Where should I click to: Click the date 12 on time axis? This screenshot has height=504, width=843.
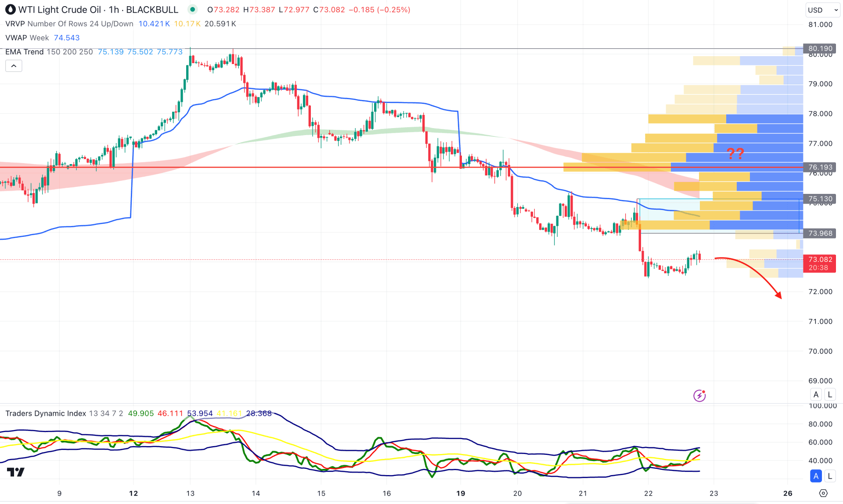coord(133,493)
